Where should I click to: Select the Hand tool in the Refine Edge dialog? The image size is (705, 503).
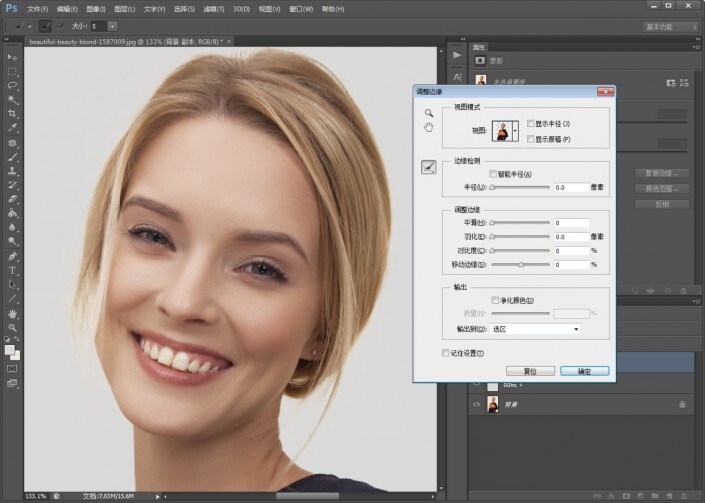point(428,128)
